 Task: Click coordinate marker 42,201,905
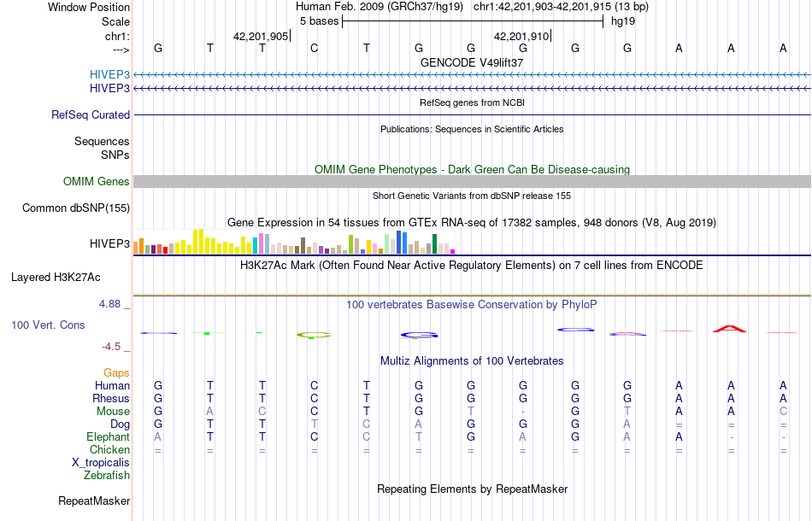261,36
